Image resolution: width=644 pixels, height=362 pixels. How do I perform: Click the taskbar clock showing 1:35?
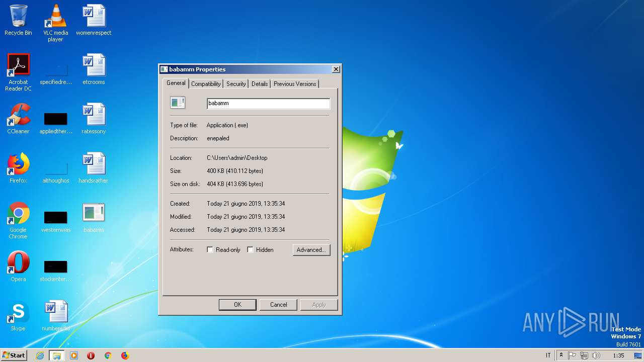[x=618, y=355]
